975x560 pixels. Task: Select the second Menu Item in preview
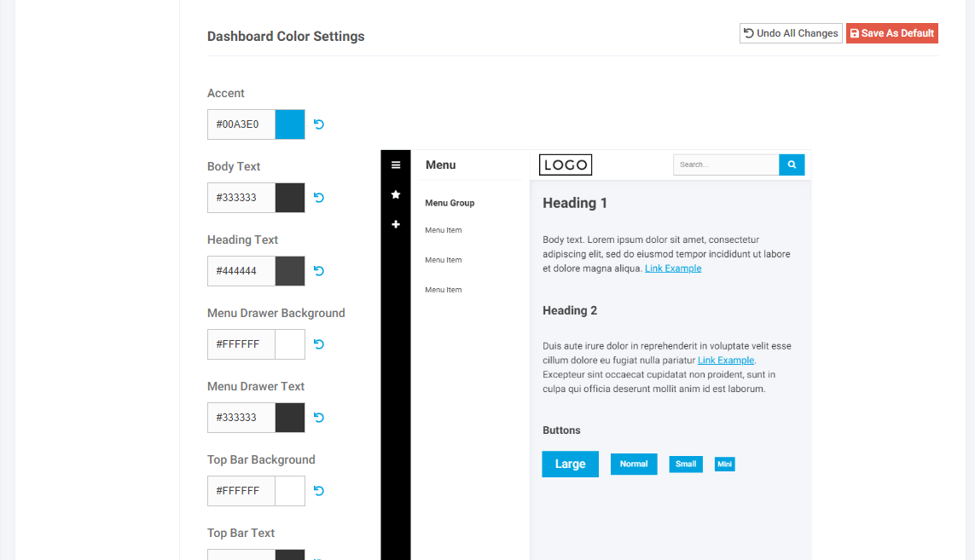(444, 260)
